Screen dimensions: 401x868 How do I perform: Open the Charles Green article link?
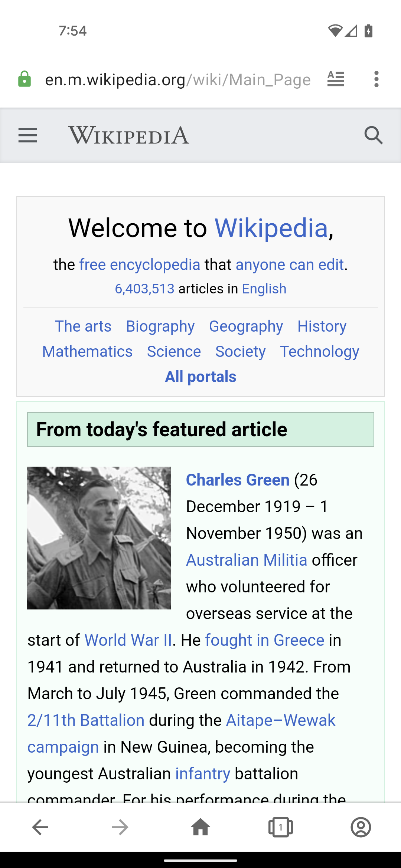point(238,480)
